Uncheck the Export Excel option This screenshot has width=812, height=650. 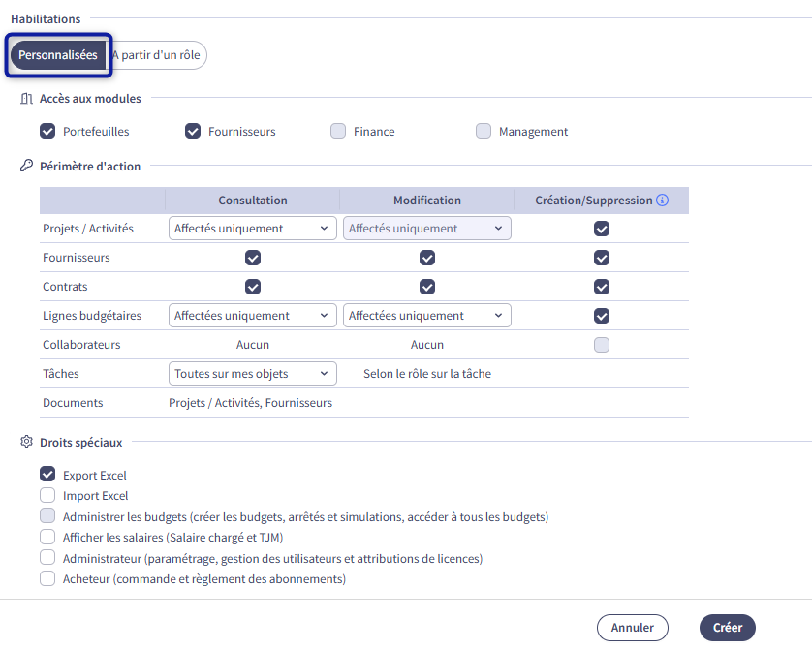coord(47,474)
